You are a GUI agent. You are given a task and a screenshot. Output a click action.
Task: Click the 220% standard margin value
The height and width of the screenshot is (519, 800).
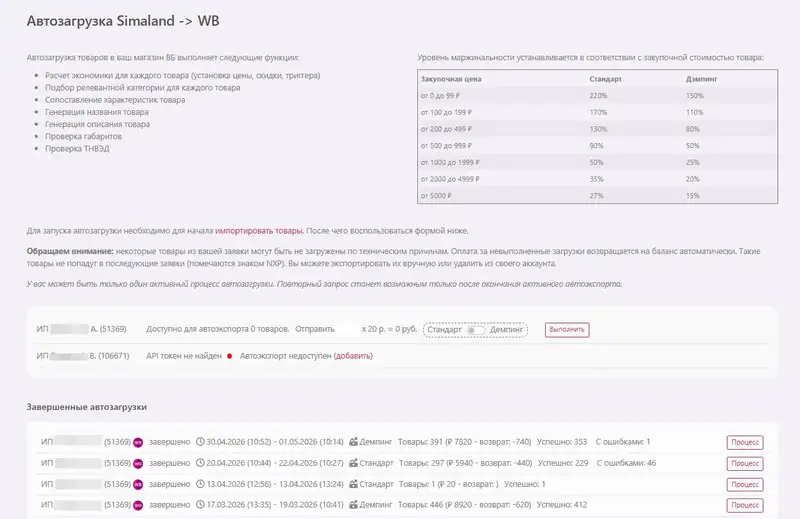[x=598, y=95]
